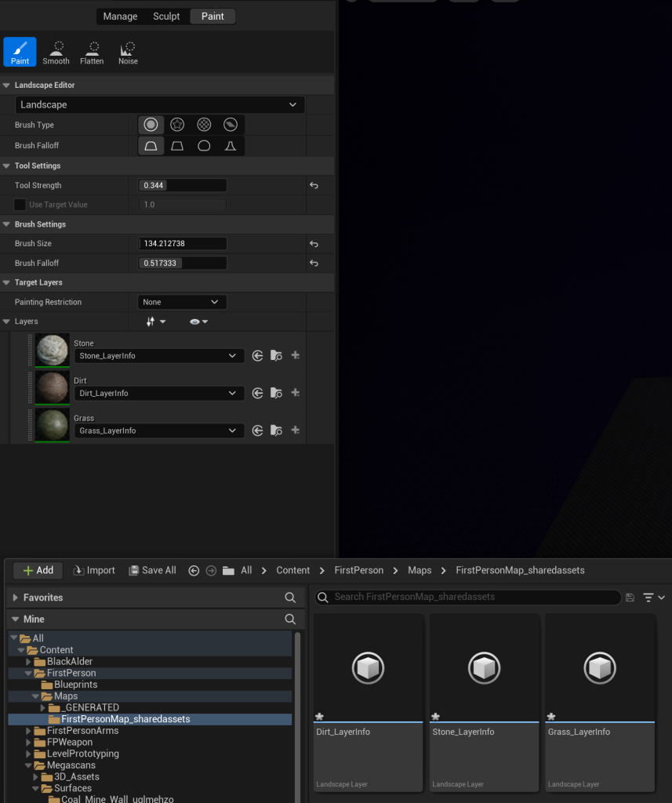Choose the Alpha brush type icon
This screenshot has width=672, height=803.
tap(177, 125)
